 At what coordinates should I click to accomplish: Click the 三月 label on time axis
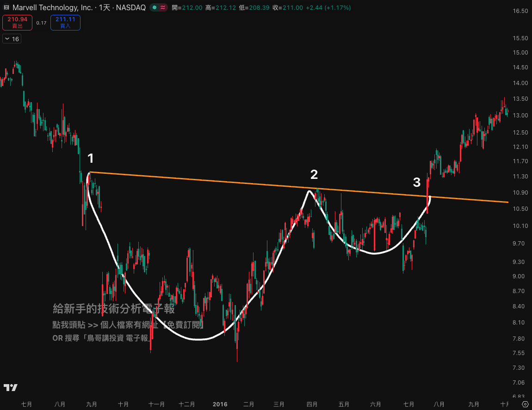pyautogui.click(x=279, y=404)
